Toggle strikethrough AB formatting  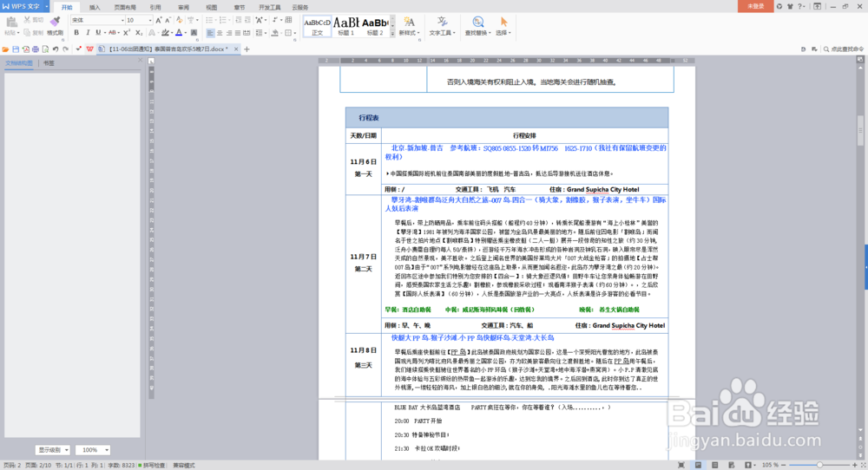[112, 33]
